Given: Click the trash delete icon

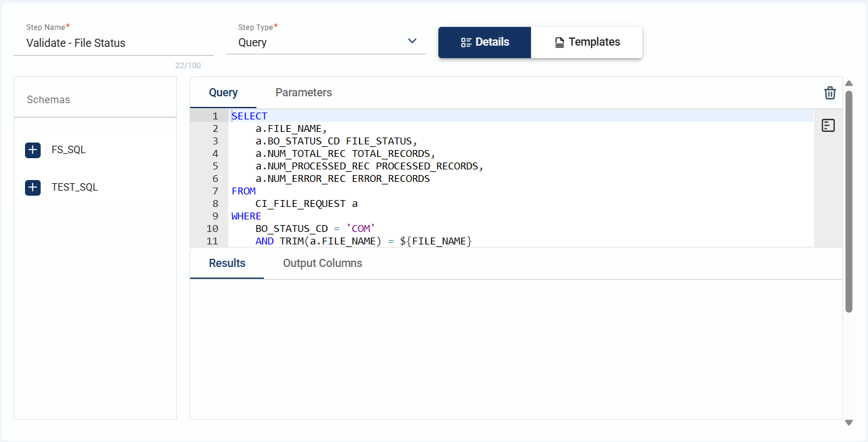Looking at the screenshot, I should click(x=830, y=93).
